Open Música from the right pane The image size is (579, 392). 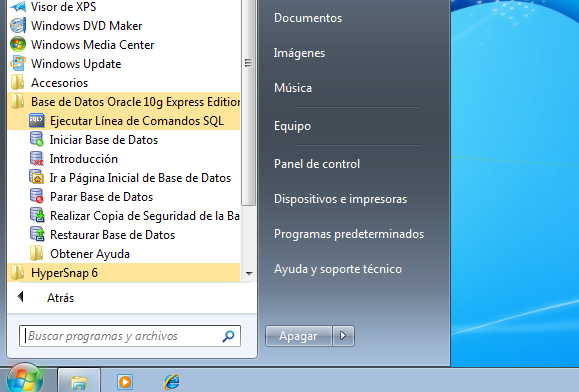pyautogui.click(x=293, y=88)
